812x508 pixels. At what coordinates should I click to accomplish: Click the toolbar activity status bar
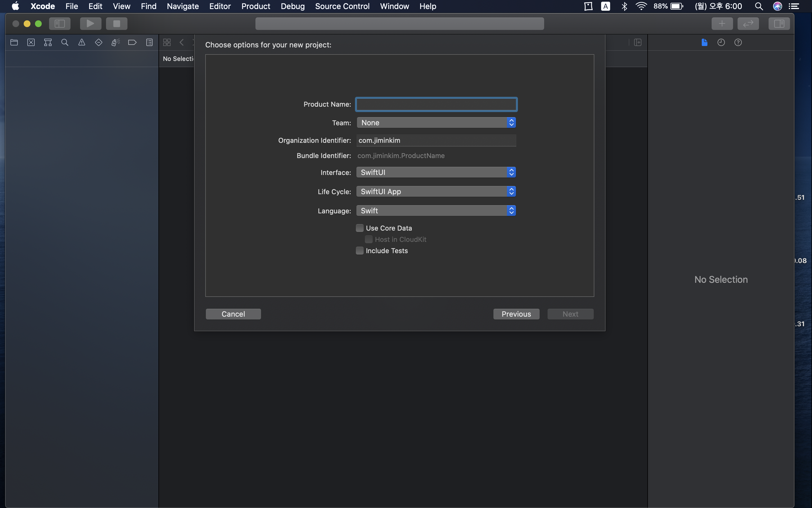tap(399, 23)
